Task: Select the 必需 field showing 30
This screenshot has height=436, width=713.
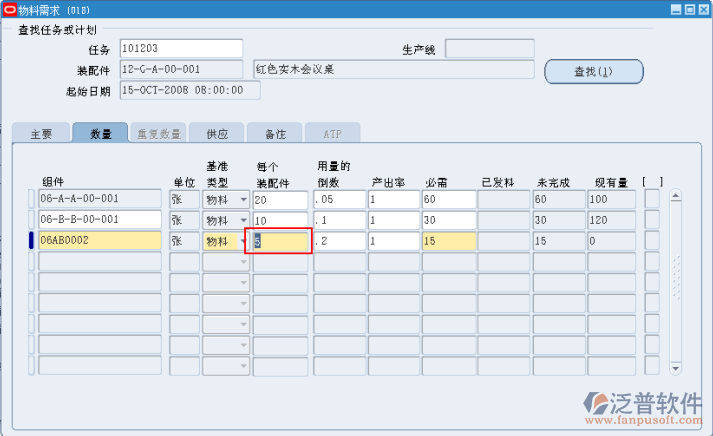Action: click(448, 220)
